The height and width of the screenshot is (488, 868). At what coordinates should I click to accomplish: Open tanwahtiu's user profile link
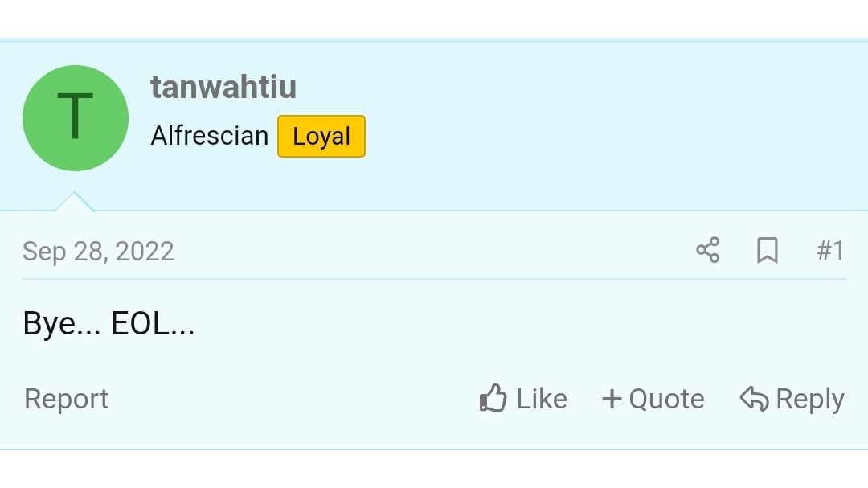[223, 87]
